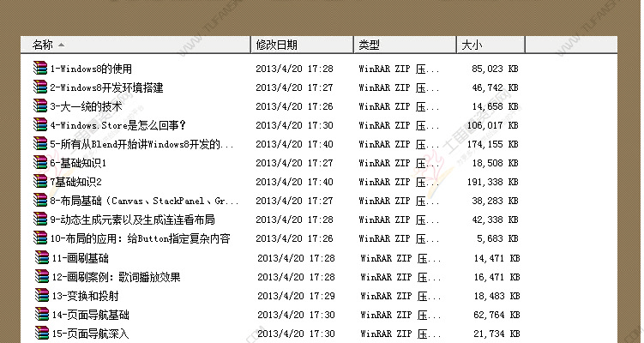
Task: Click the size value 38,283 KB
Action: point(495,201)
